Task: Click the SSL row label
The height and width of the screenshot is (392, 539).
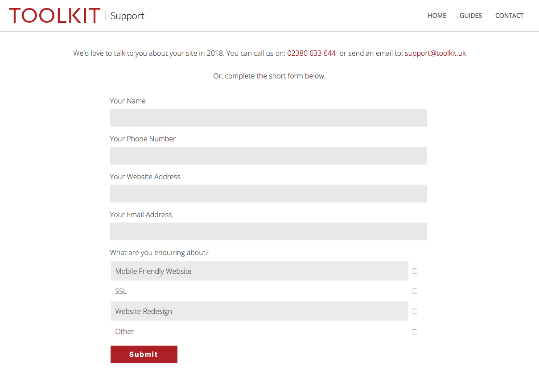Action: (121, 291)
